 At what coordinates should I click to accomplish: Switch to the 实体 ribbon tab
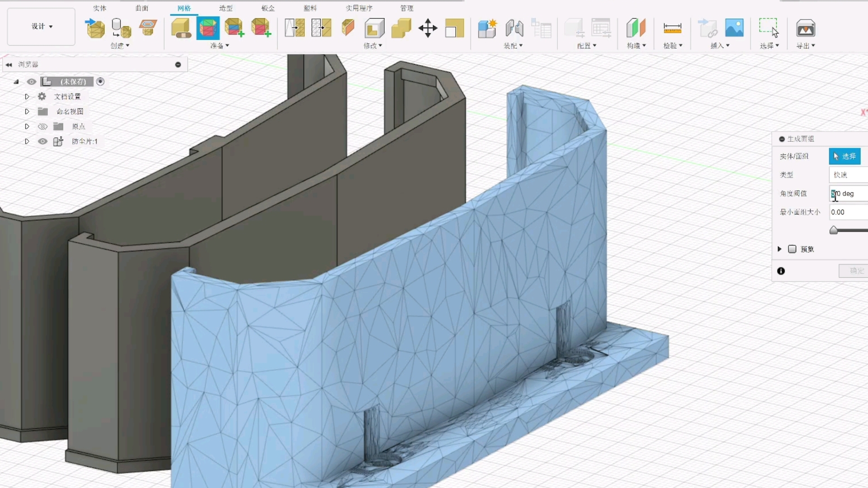pos(99,8)
